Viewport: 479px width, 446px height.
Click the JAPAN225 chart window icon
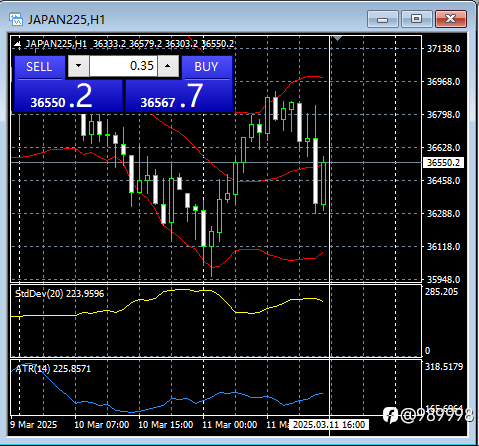click(16, 19)
